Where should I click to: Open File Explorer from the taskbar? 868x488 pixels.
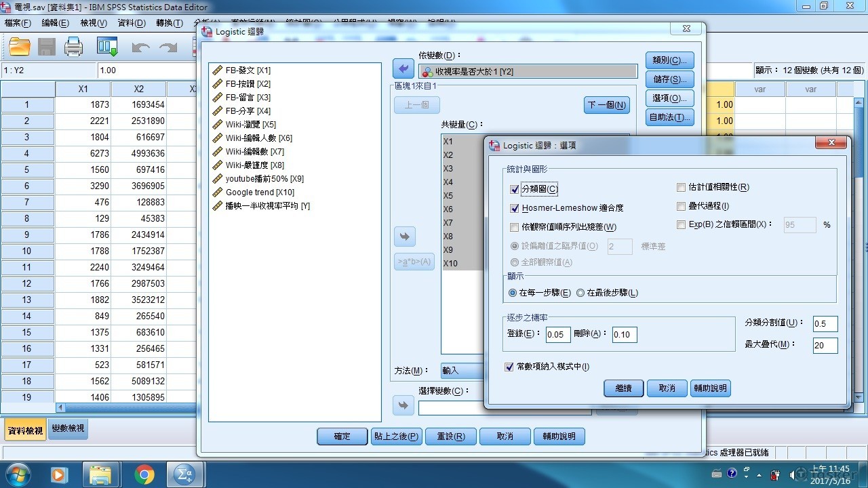click(100, 474)
